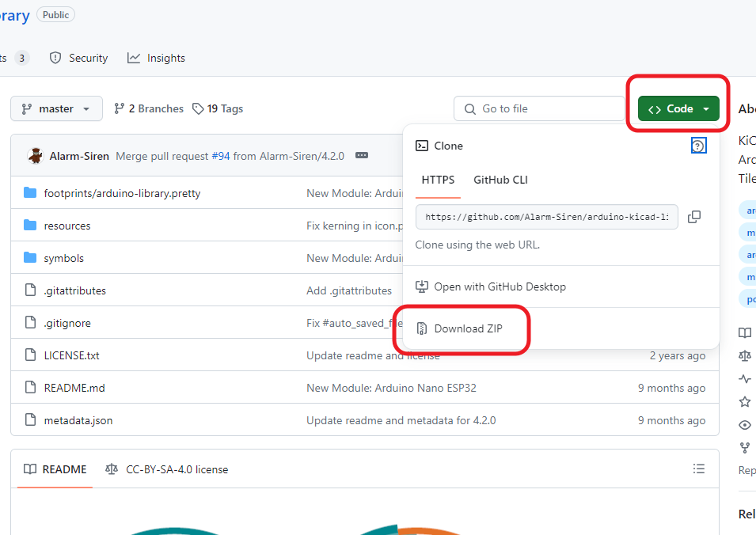This screenshot has width=756, height=535.
Task: Click the Alarm-Siren avatar image
Action: click(35, 156)
